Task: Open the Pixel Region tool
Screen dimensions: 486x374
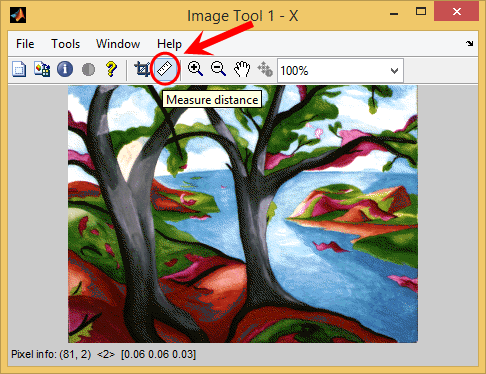Action: tap(42, 69)
